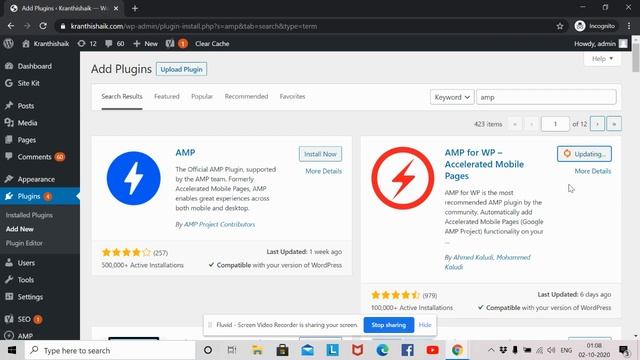This screenshot has width=640, height=360.
Task: Switch to the Favorites tab
Action: (x=292, y=97)
